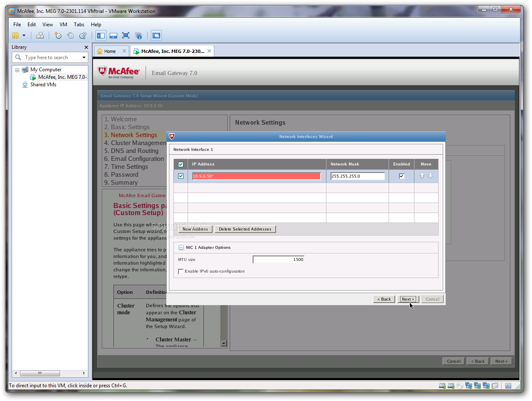Close the Home tab

coord(124,51)
